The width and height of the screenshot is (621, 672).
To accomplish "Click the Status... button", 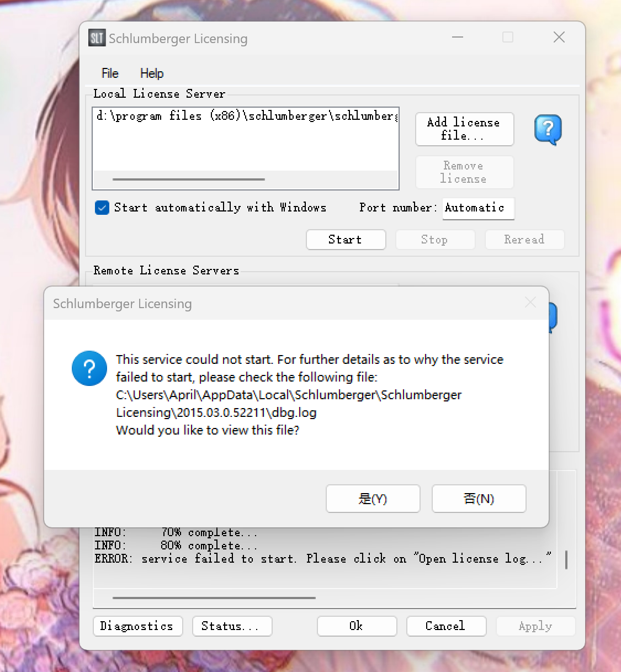I will tap(232, 626).
